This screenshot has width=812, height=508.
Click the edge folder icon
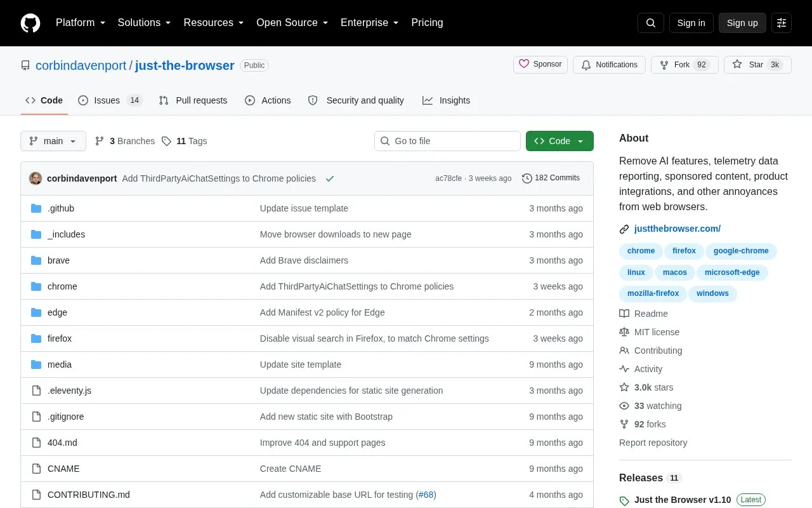pyautogui.click(x=36, y=312)
